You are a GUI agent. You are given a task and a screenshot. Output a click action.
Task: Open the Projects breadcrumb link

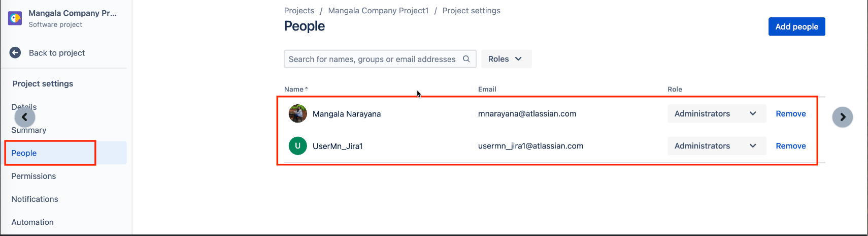(299, 11)
